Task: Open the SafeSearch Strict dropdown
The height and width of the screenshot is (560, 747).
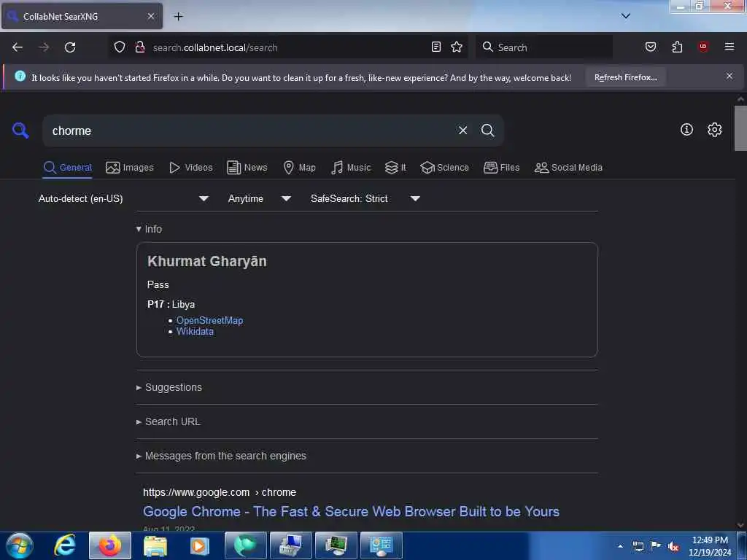Action: [365, 198]
